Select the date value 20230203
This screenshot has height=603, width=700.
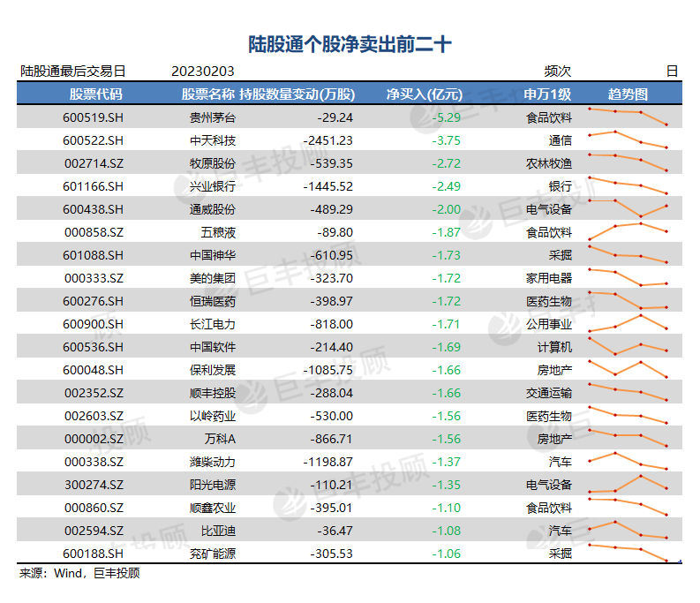[203, 72]
